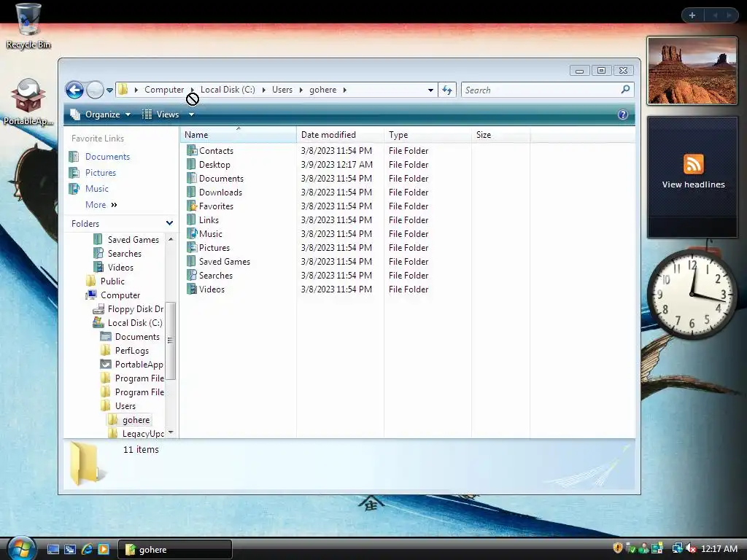This screenshot has height=560, width=747.
Task: Click Show Desktop in Quick Launch
Action: tap(53, 549)
